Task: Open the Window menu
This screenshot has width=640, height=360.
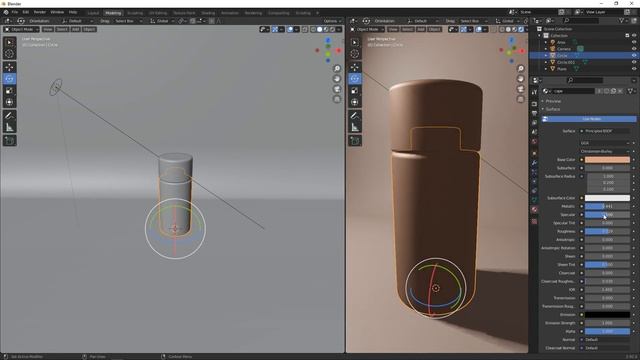Action: coord(57,13)
